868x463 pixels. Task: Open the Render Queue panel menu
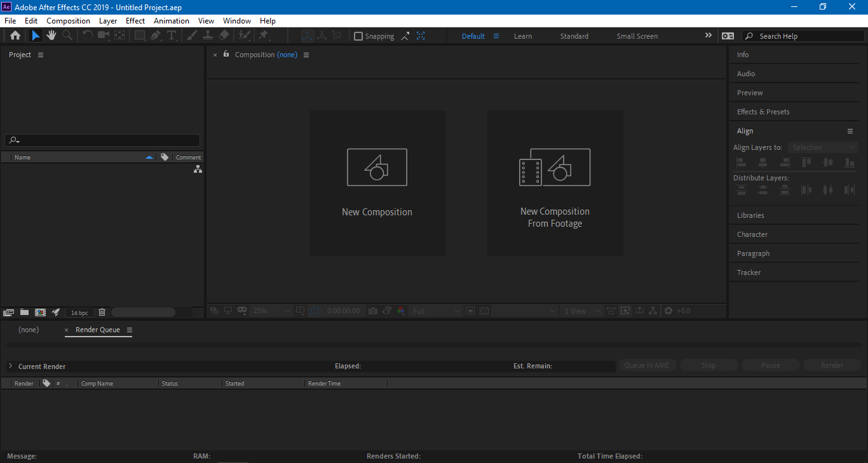130,330
